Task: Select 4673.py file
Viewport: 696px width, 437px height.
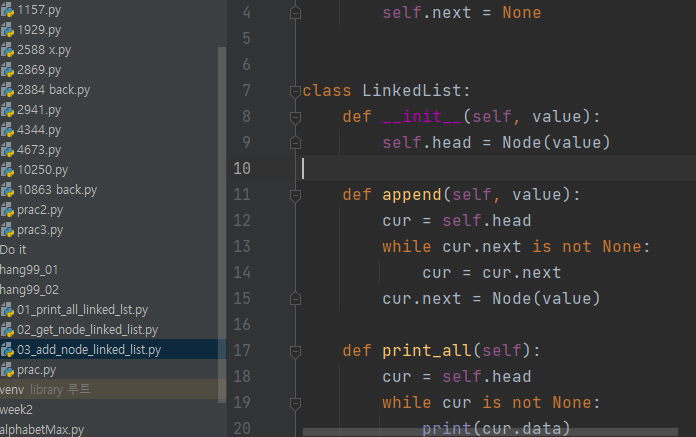Action: pos(39,150)
